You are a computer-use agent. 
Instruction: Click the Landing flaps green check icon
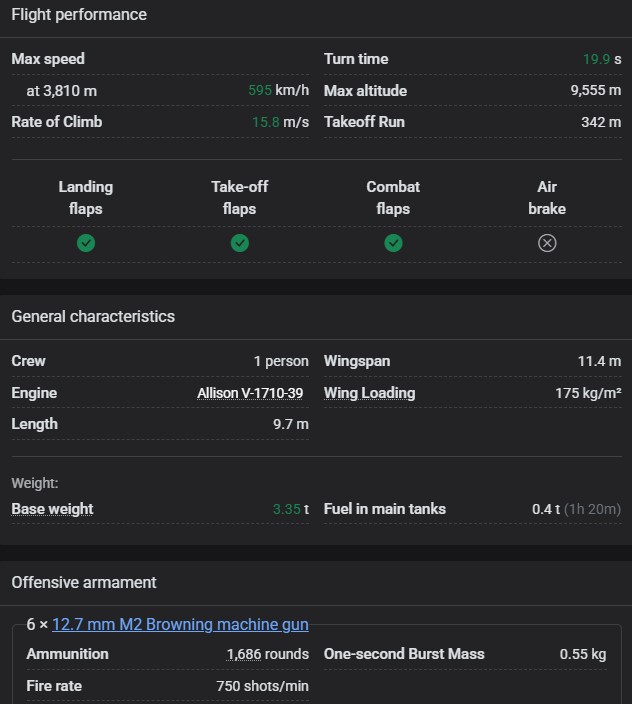pos(86,243)
